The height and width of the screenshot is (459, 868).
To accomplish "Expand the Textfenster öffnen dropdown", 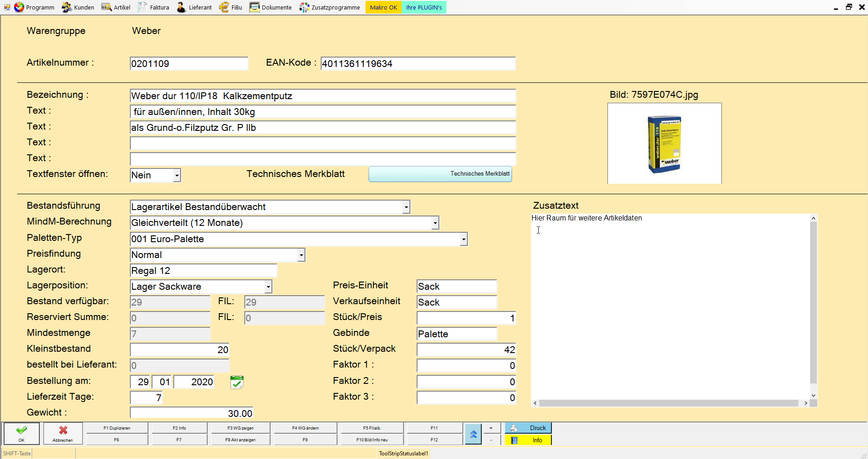I will click(177, 175).
